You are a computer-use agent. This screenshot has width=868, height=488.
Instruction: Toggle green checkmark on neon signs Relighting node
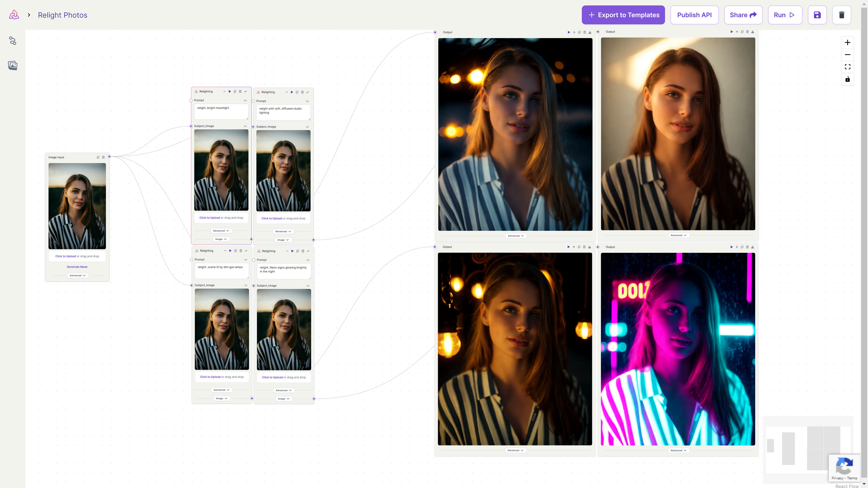(308, 251)
